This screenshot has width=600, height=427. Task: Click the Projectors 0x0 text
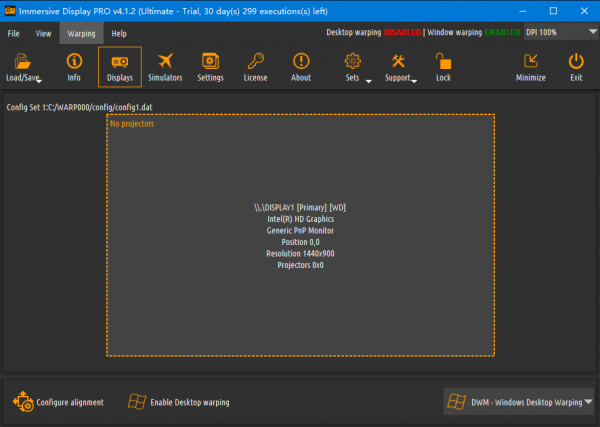[x=300, y=265]
